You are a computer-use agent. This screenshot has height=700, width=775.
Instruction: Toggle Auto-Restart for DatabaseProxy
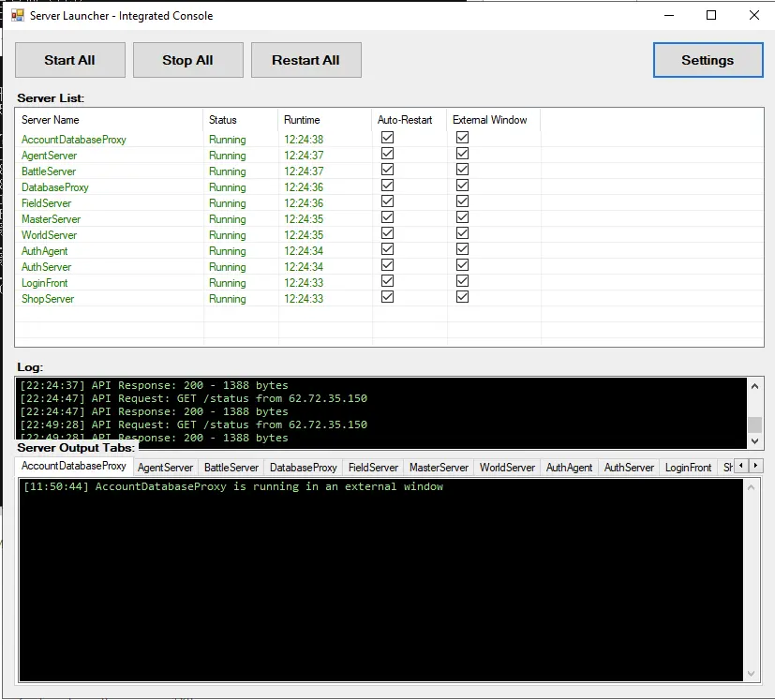coord(388,186)
